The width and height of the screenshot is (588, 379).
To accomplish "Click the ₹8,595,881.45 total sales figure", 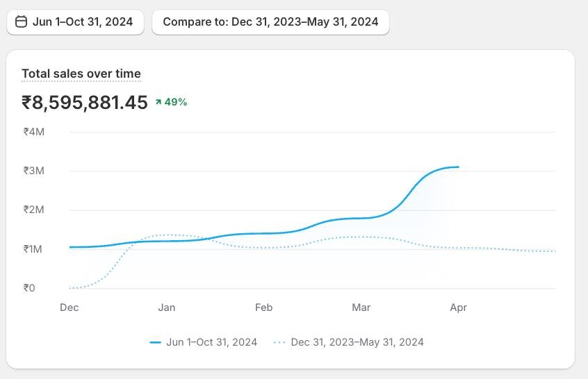I will 85,103.
